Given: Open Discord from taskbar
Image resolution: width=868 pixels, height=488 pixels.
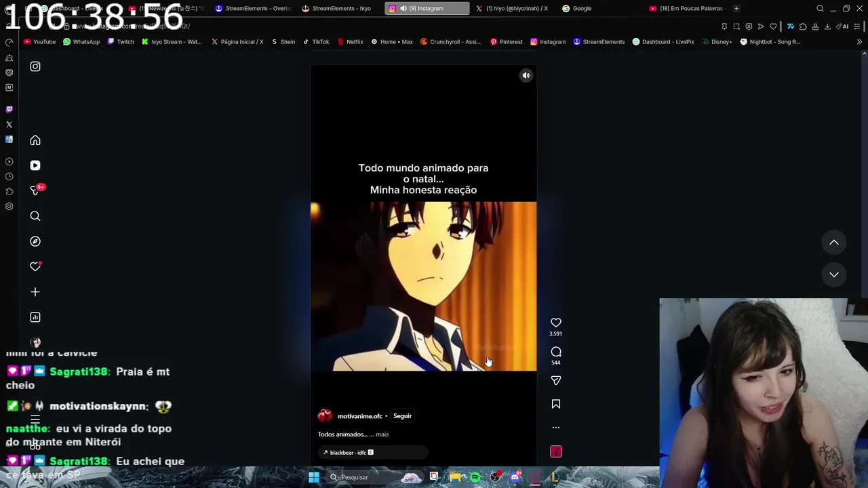Looking at the screenshot, I should coord(515,477).
